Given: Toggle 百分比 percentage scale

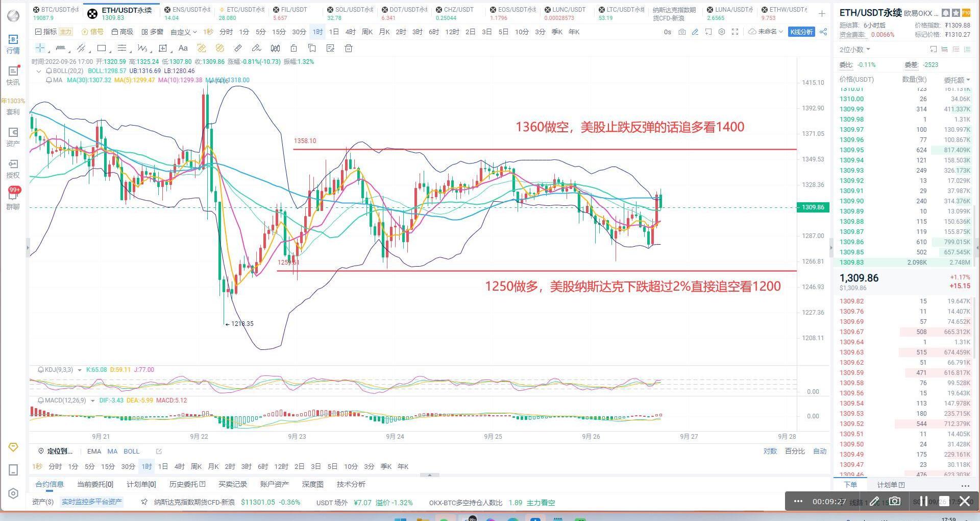Looking at the screenshot, I should pyautogui.click(x=795, y=451).
